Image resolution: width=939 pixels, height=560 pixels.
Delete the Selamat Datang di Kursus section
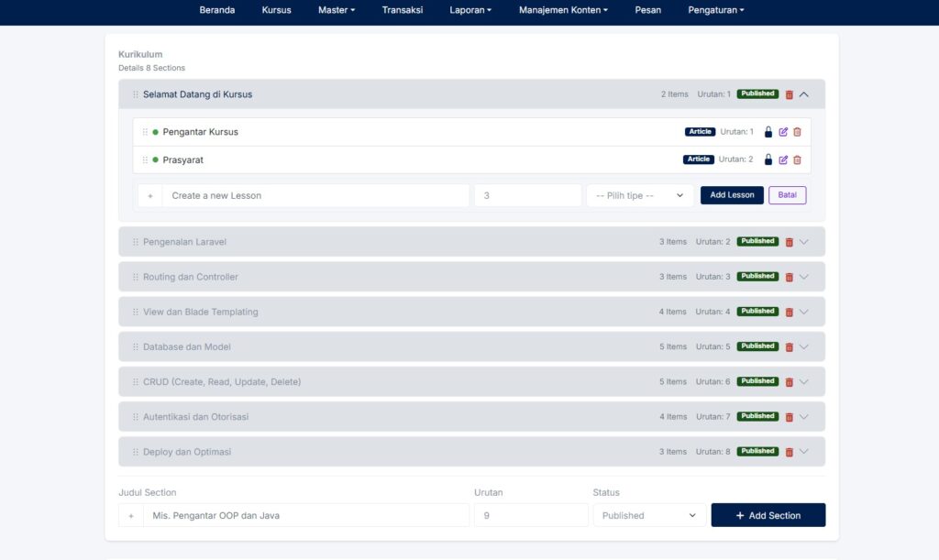coord(789,94)
